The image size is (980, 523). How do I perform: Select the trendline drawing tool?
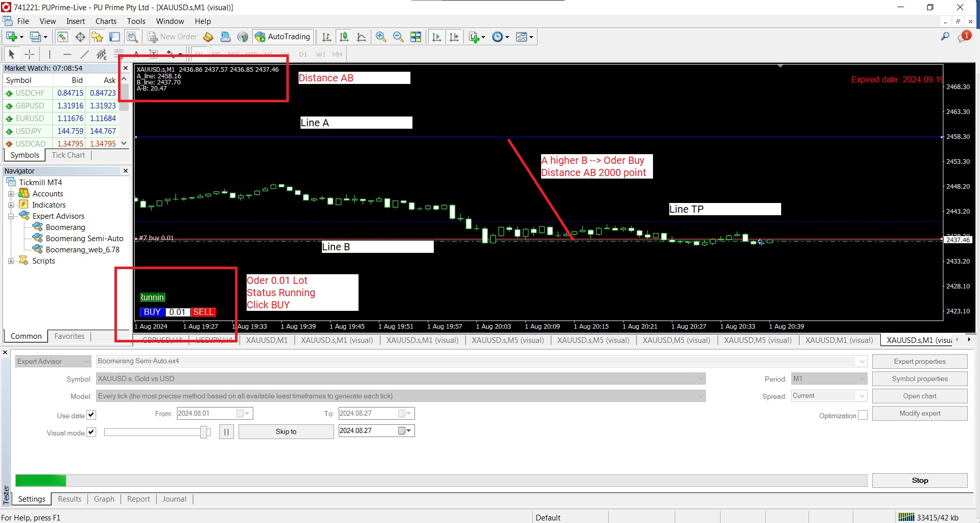(84, 54)
